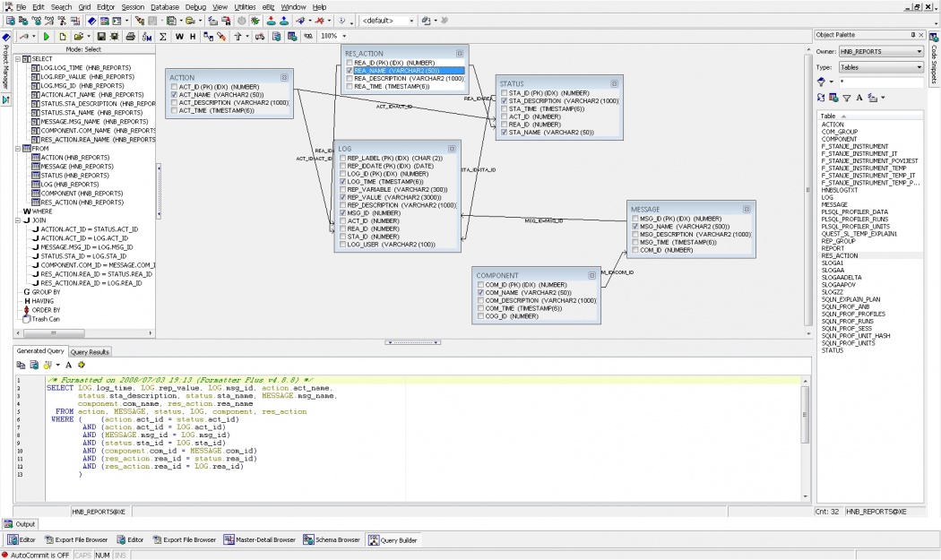Image resolution: width=941 pixels, height=560 pixels.
Task: Open the Database menu
Action: (164, 6)
